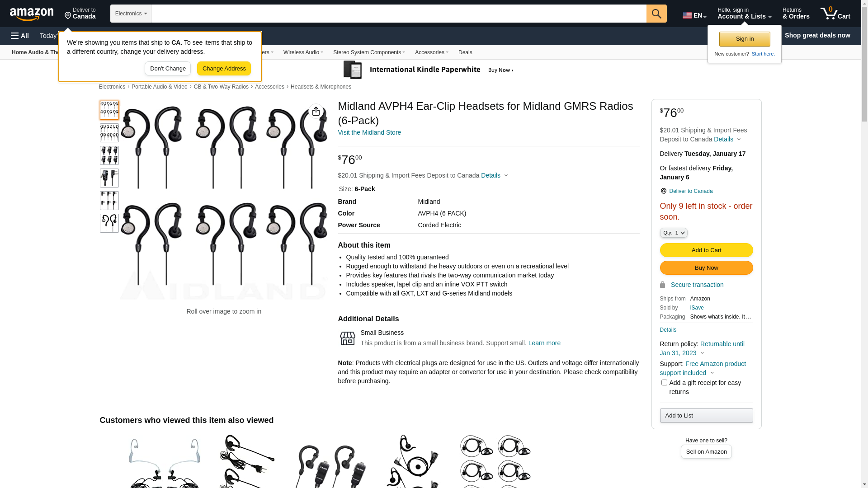This screenshot has height=488, width=868.
Task: Open the Qty quantity dropdown
Action: tap(674, 233)
